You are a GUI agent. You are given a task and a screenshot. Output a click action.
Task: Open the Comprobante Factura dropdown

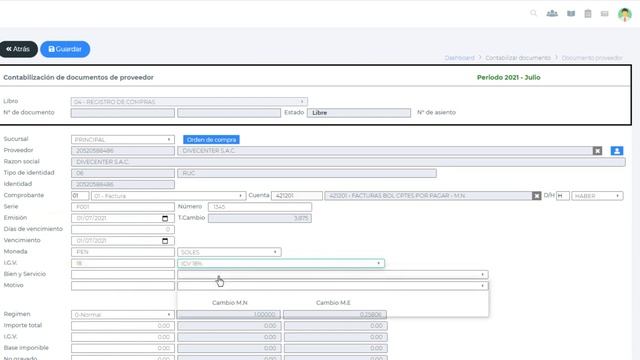click(168, 196)
